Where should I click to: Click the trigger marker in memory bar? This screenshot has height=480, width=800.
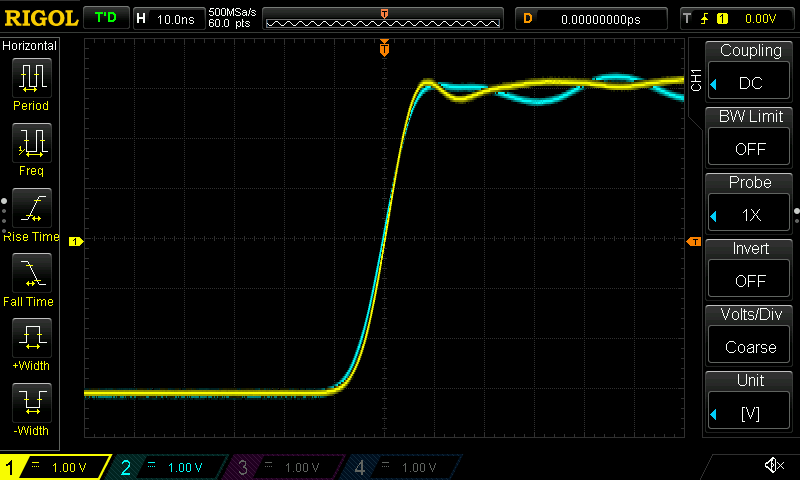click(x=384, y=13)
